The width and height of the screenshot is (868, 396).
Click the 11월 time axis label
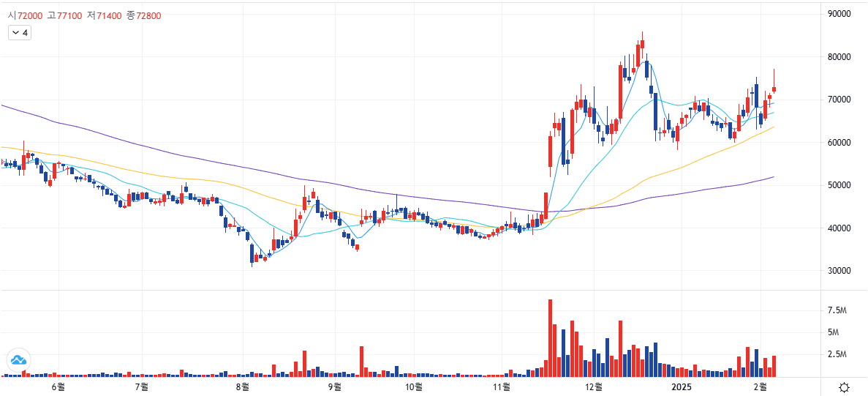[x=502, y=386]
